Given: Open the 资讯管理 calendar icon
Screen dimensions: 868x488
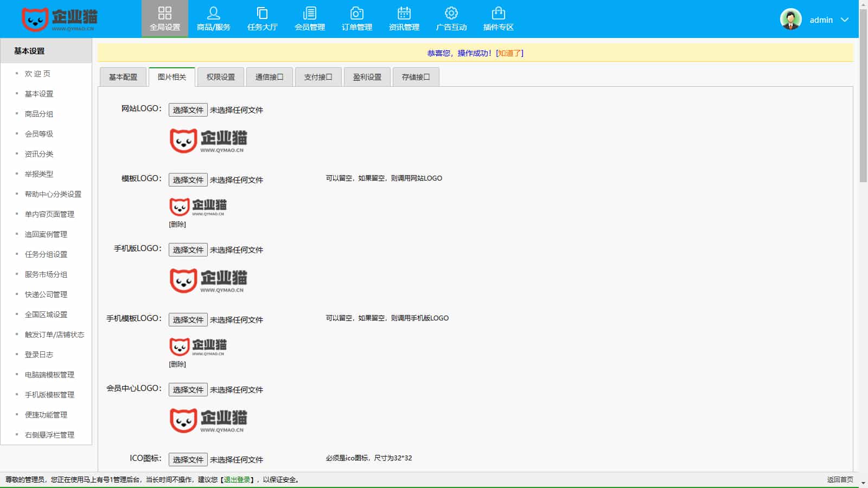Looking at the screenshot, I should (x=404, y=13).
